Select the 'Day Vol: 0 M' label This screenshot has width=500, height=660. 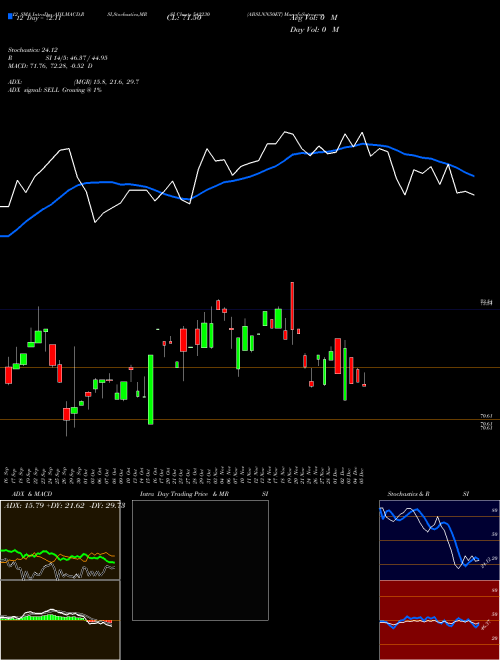pos(314,30)
